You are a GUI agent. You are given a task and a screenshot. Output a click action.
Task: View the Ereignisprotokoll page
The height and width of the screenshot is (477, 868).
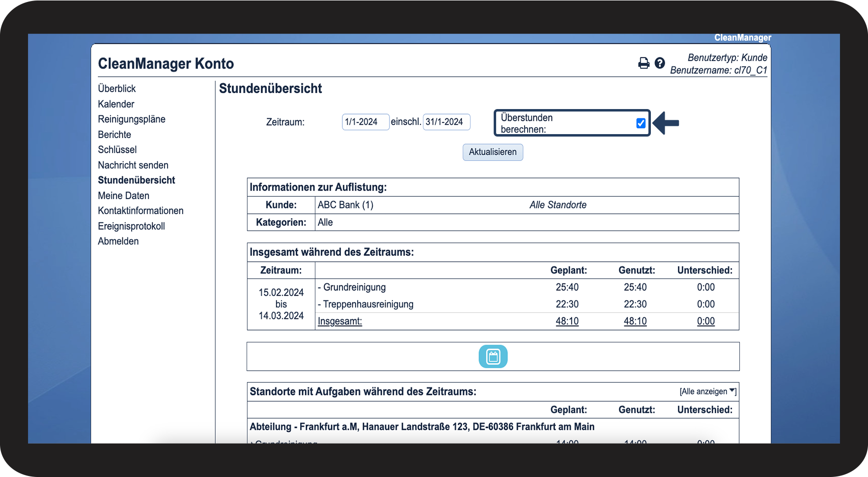click(x=131, y=226)
